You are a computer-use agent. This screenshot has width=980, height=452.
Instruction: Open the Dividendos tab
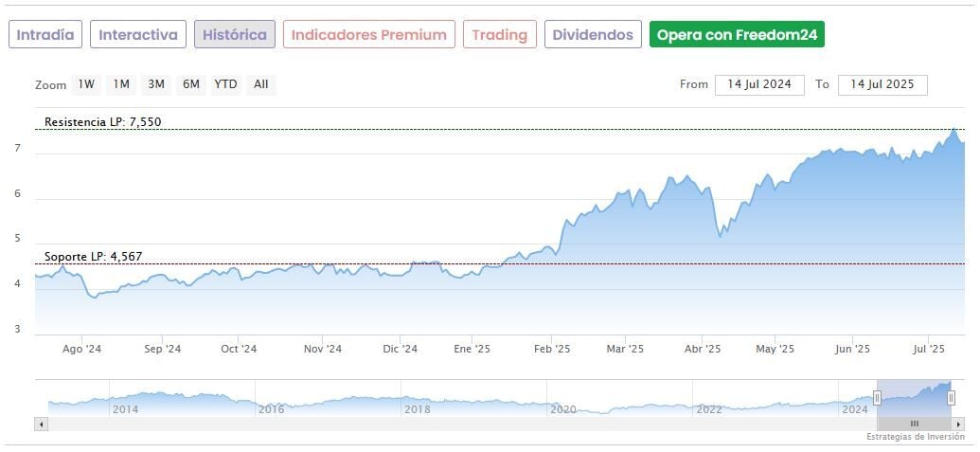[x=593, y=35]
